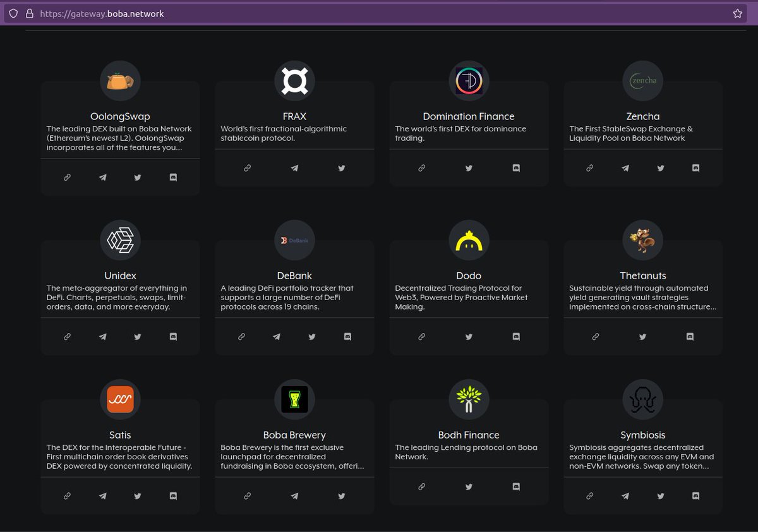Viewport: 758px width, 532px height.
Task: Click the FRAX logo
Action: tap(294, 81)
